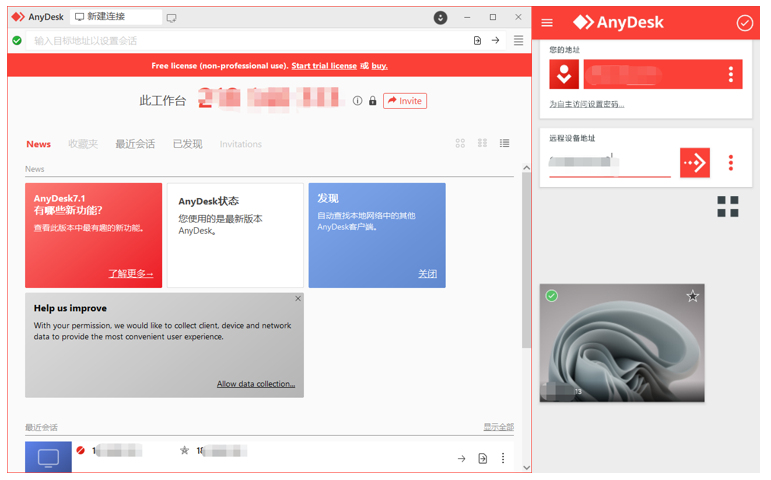Click 了解更多 link on AnyDesk7.1 card
Screen dimensions: 771x480
tap(131, 273)
